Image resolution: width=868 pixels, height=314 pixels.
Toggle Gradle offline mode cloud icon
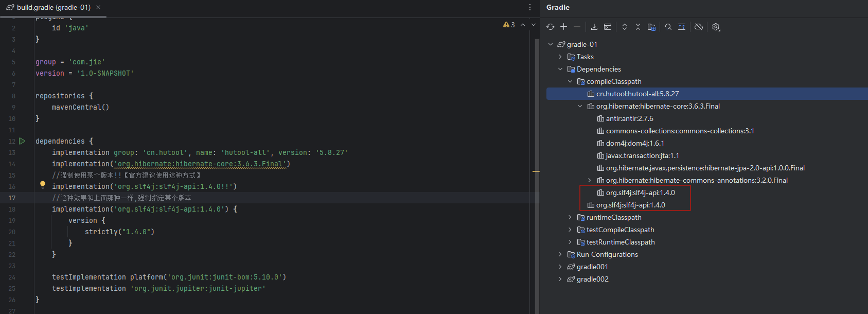click(x=699, y=27)
